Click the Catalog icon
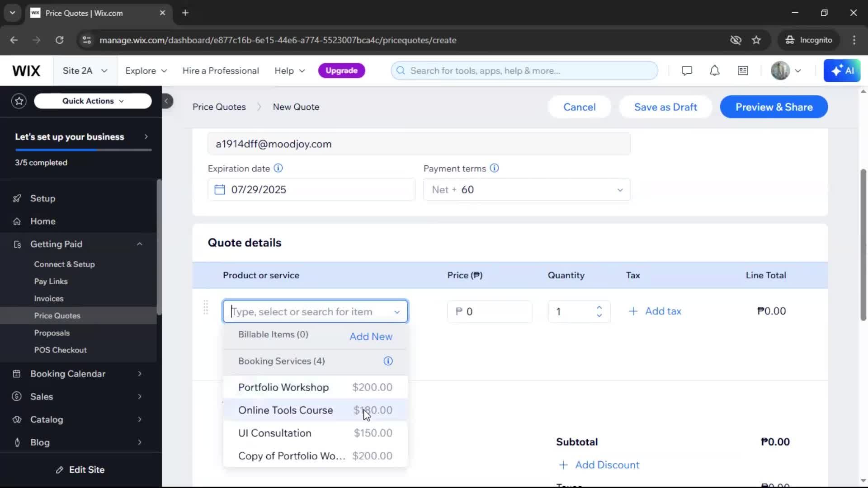Viewport: 868px width, 488px height. [17, 420]
